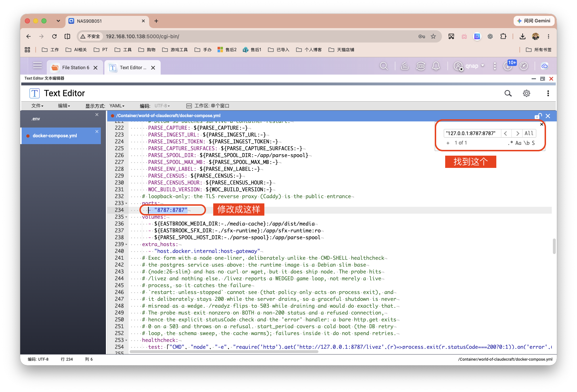Open the YAML display mode dropdown
This screenshot has width=577, height=392.
pyautogui.click(x=117, y=106)
